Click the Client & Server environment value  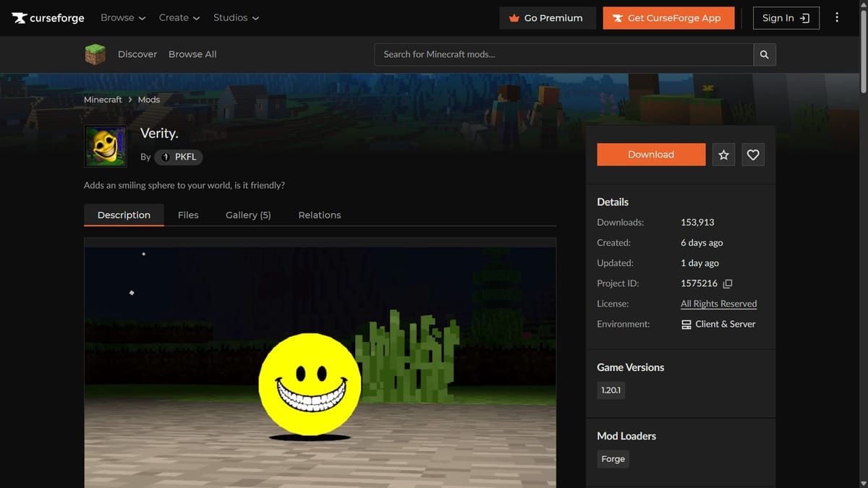coord(718,324)
